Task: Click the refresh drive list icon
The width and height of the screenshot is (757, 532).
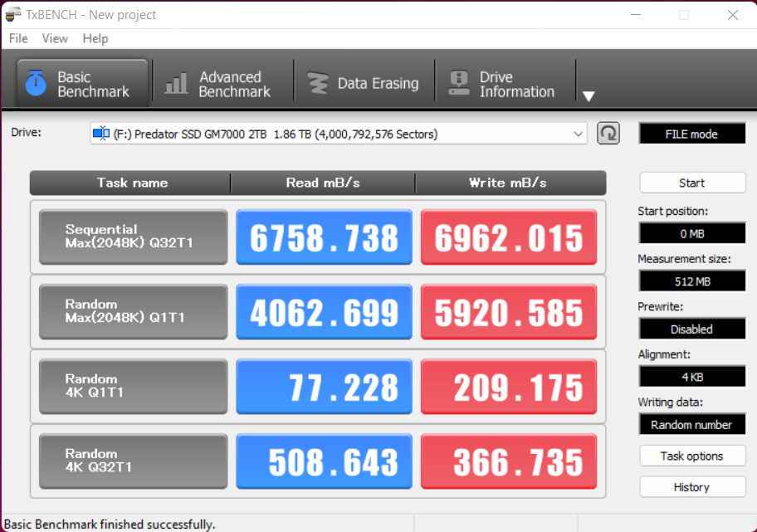Action: [x=608, y=134]
